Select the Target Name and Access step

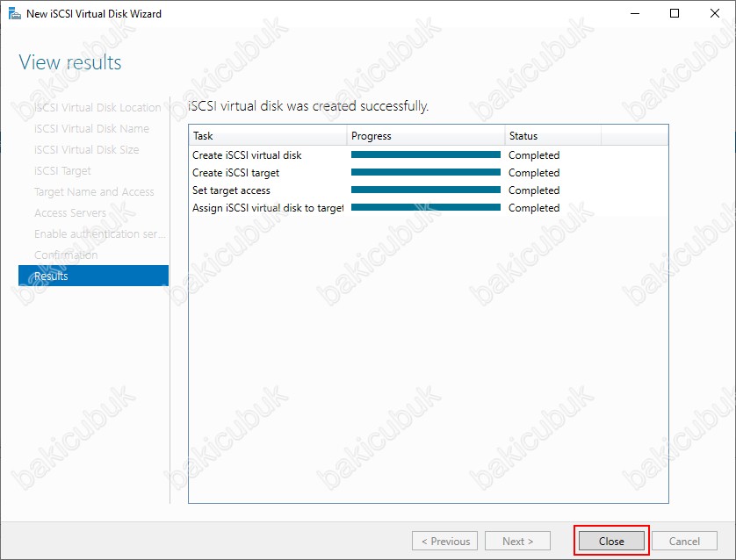94,191
